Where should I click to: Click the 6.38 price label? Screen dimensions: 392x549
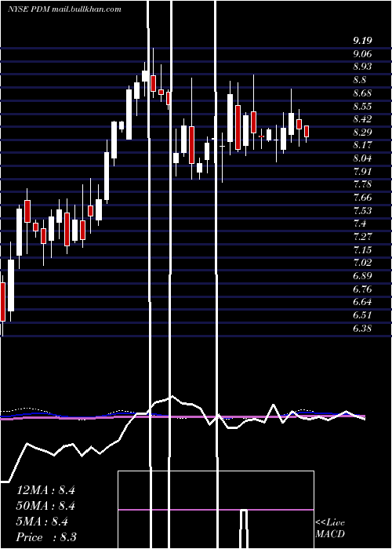362,329
